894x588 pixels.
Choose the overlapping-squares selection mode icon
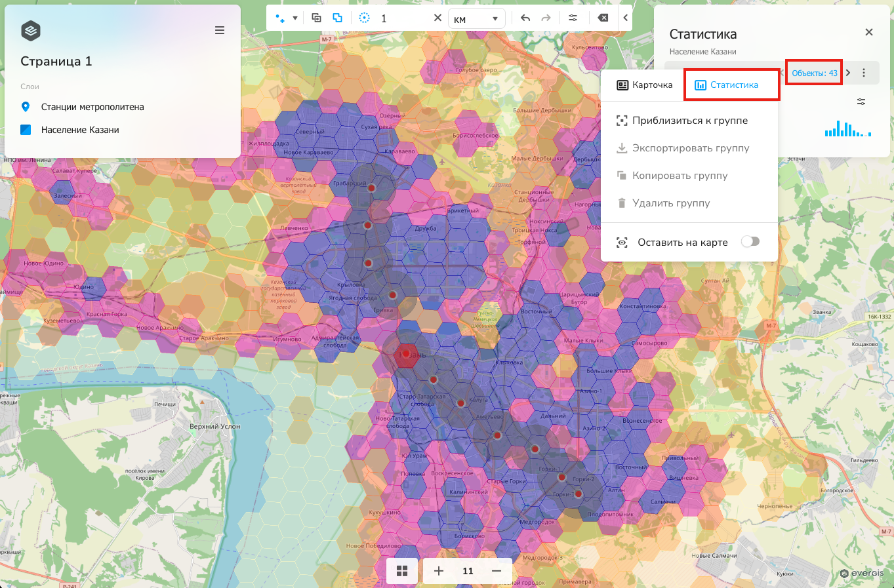[316, 18]
